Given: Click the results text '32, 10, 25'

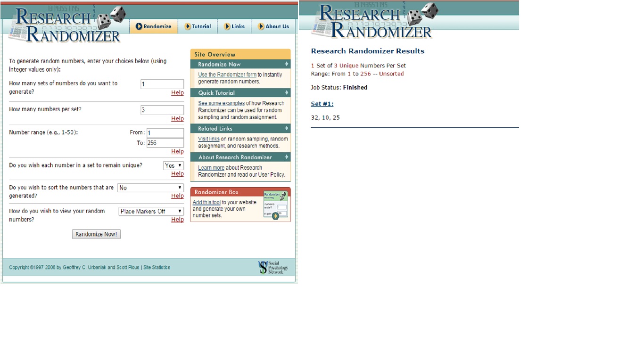Looking at the screenshot, I should click(325, 118).
